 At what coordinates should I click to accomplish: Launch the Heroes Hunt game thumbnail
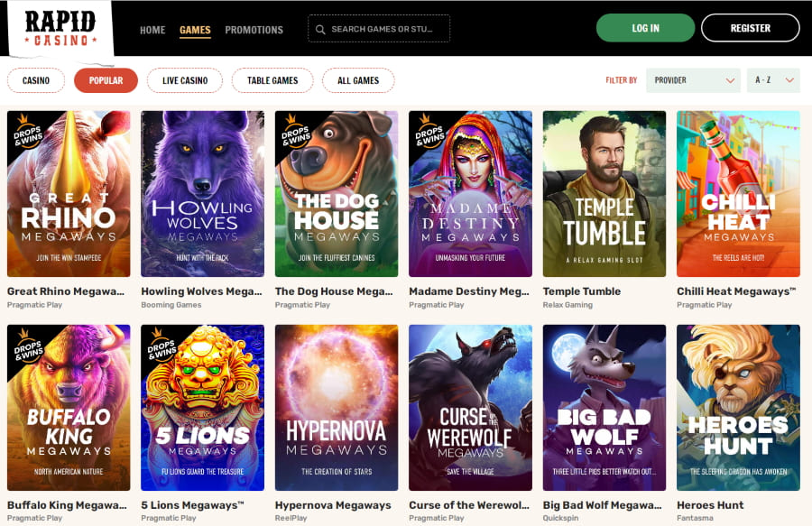point(738,408)
